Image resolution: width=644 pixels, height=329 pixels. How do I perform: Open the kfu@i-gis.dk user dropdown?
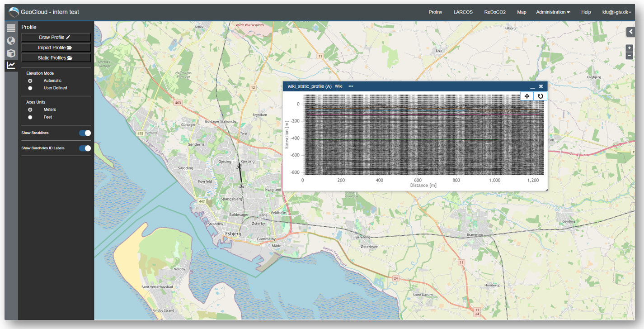click(616, 12)
